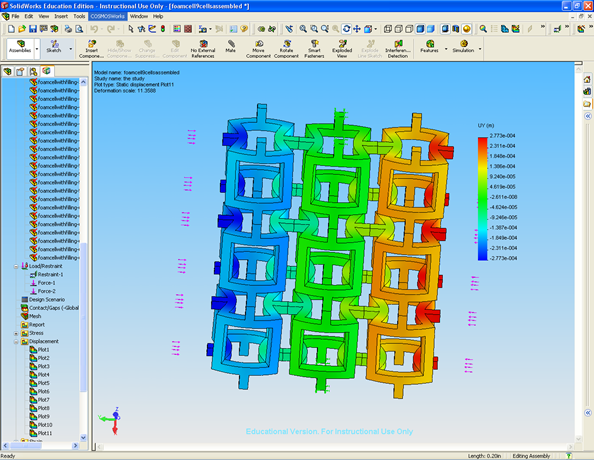Click No External References button

[203, 49]
